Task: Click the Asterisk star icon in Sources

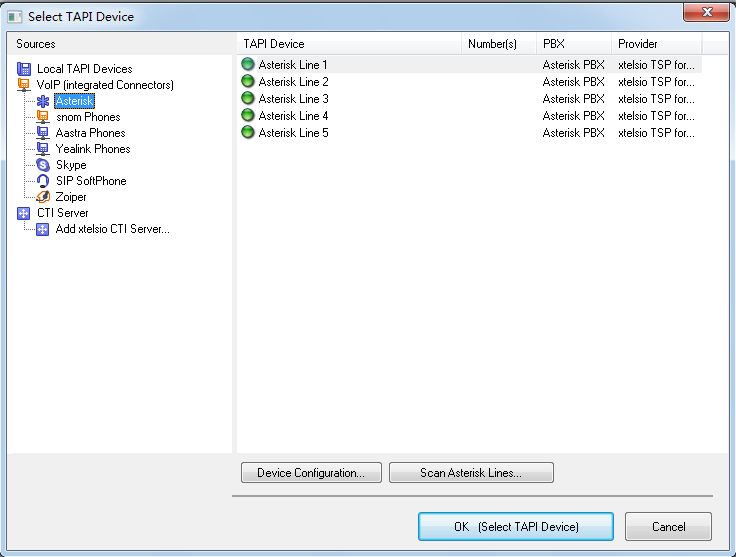Action: [x=43, y=101]
